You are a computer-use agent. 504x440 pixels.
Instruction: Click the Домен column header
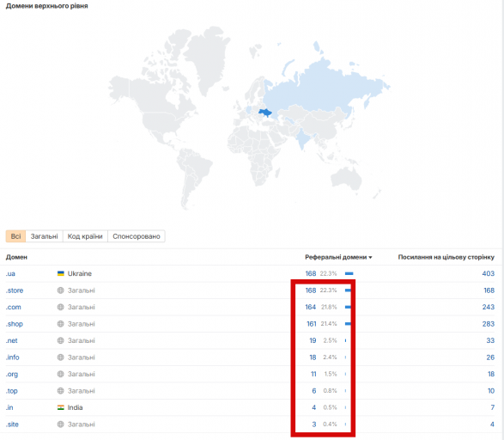click(16, 257)
